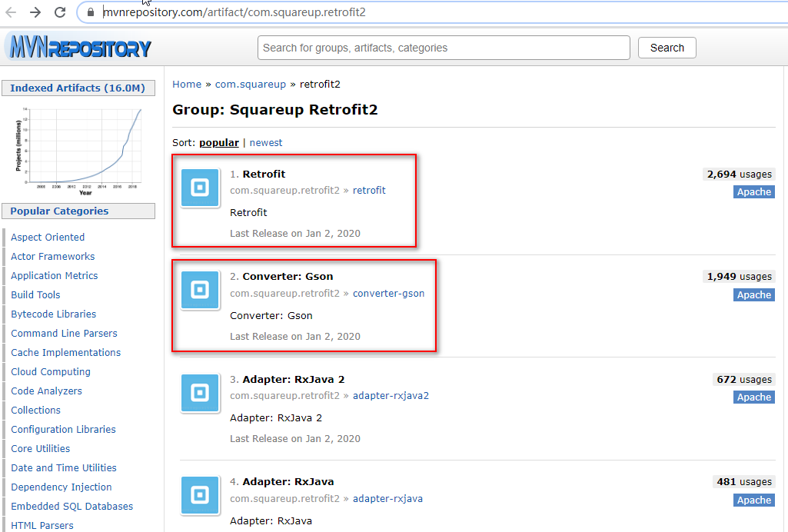The height and width of the screenshot is (532, 788).
Task: Click Apache license badge under 481 usages
Action: pyautogui.click(x=754, y=500)
